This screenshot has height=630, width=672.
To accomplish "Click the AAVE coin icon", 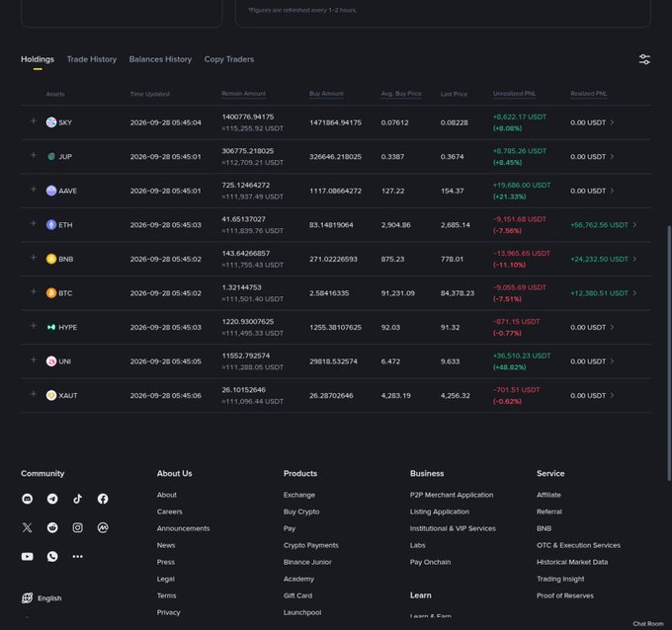I will click(51, 191).
